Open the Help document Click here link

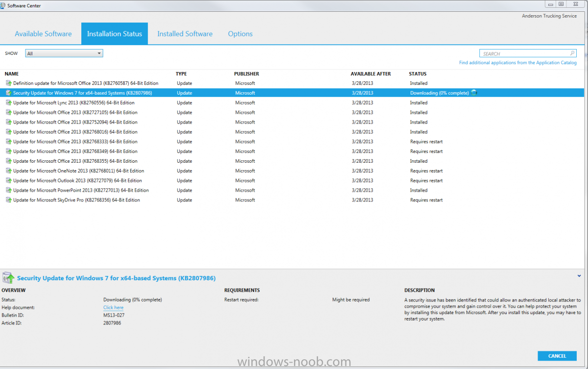coord(113,308)
